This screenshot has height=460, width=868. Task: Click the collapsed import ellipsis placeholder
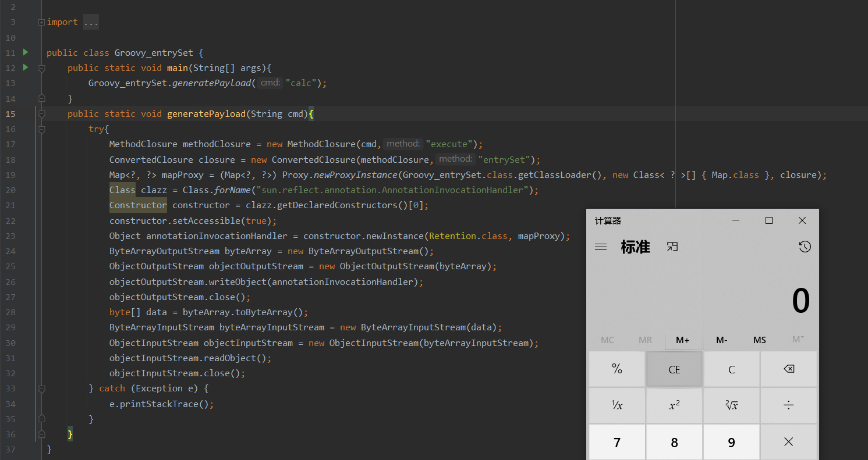(90, 22)
